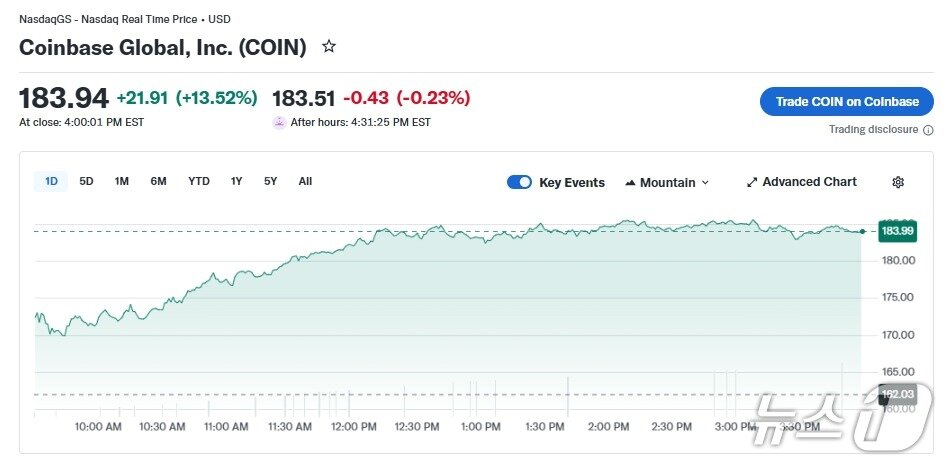Viewport: 946px width, 465px height.
Task: Click the Advanced Chart expand arrows icon
Action: pyautogui.click(x=752, y=182)
